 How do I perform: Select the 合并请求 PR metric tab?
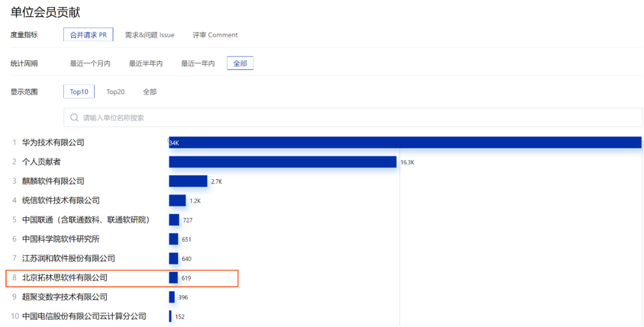click(88, 35)
